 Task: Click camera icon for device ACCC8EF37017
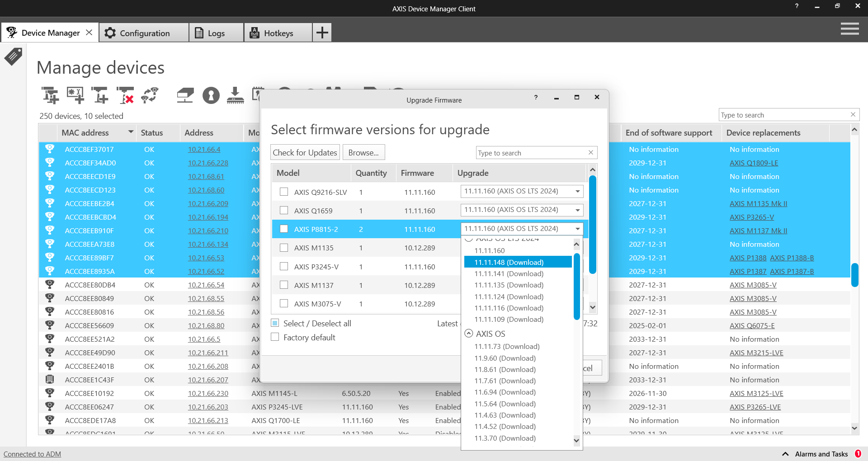tap(50, 149)
